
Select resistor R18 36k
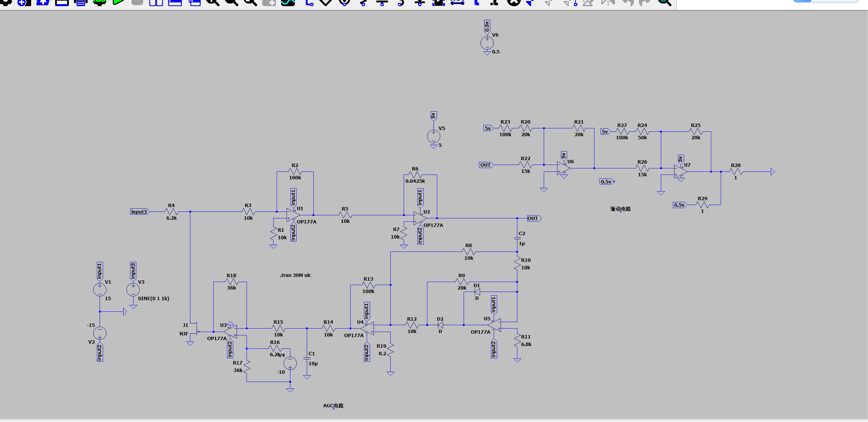pyautogui.click(x=231, y=282)
